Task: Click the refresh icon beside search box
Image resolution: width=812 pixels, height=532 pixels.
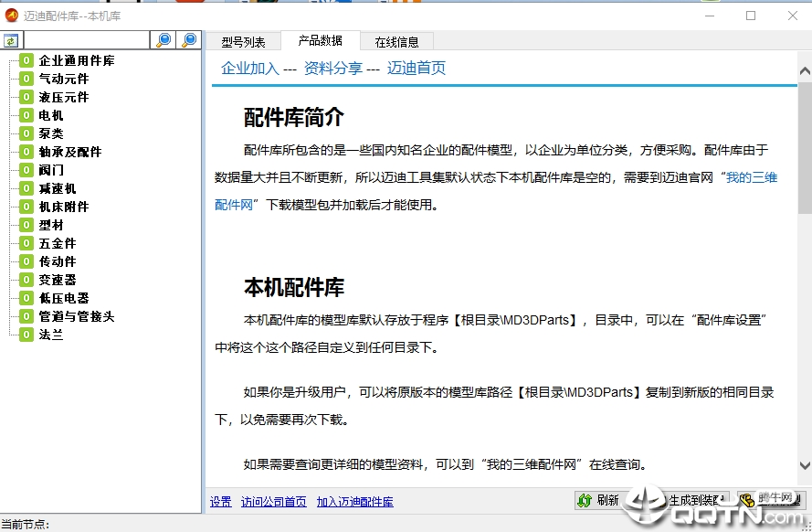Action: coord(11,40)
